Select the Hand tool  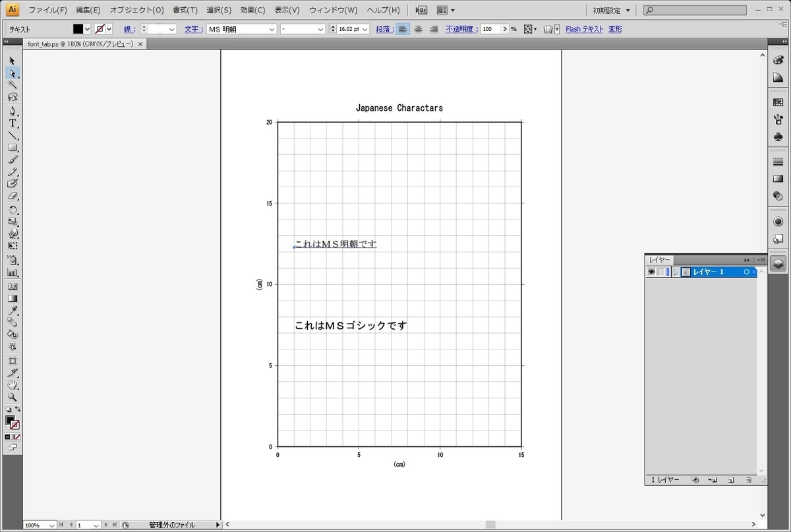[x=13, y=385]
